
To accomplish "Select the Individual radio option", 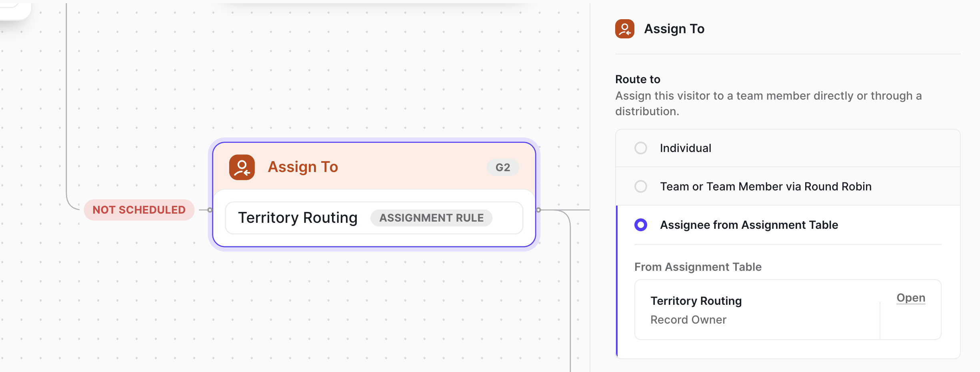I will tap(641, 148).
